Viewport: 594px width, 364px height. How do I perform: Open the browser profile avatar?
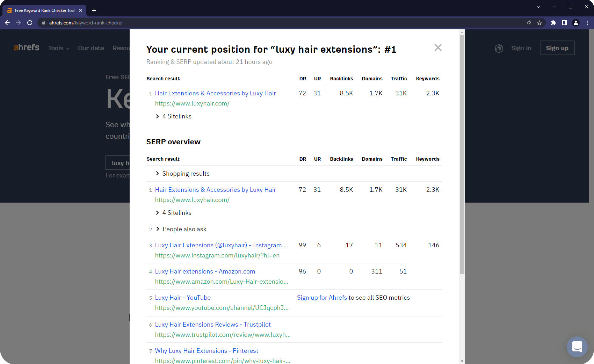(576, 23)
